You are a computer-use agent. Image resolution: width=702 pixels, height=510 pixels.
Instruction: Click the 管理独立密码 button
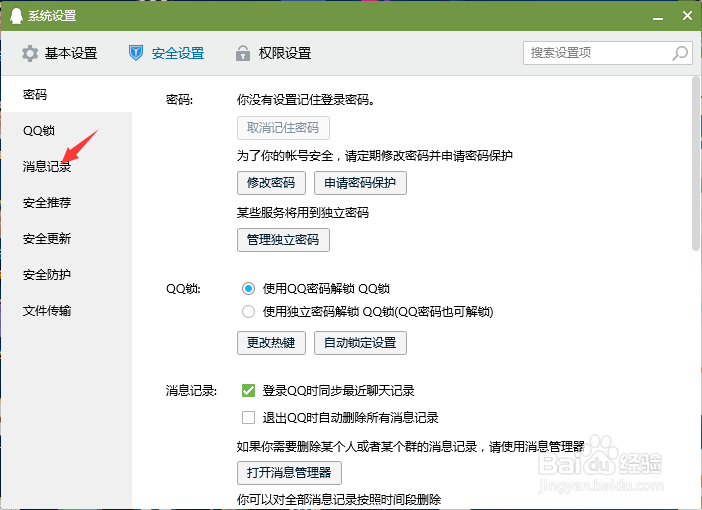(x=283, y=240)
